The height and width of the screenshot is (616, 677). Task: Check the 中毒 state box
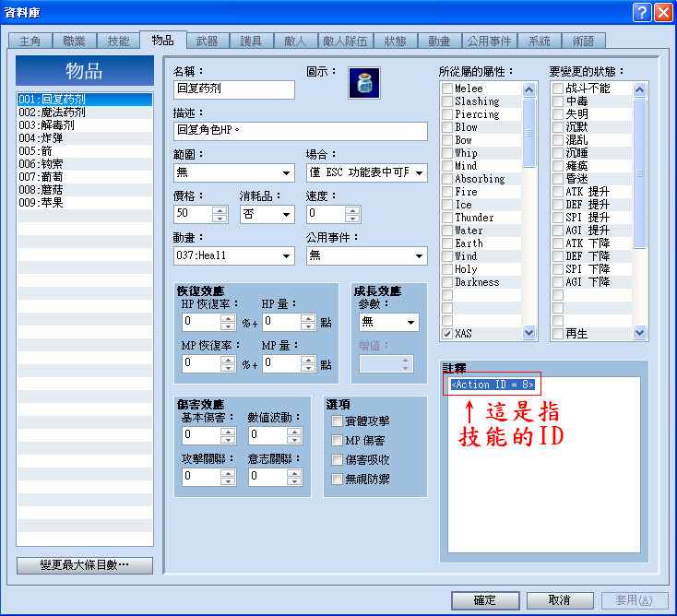click(558, 101)
